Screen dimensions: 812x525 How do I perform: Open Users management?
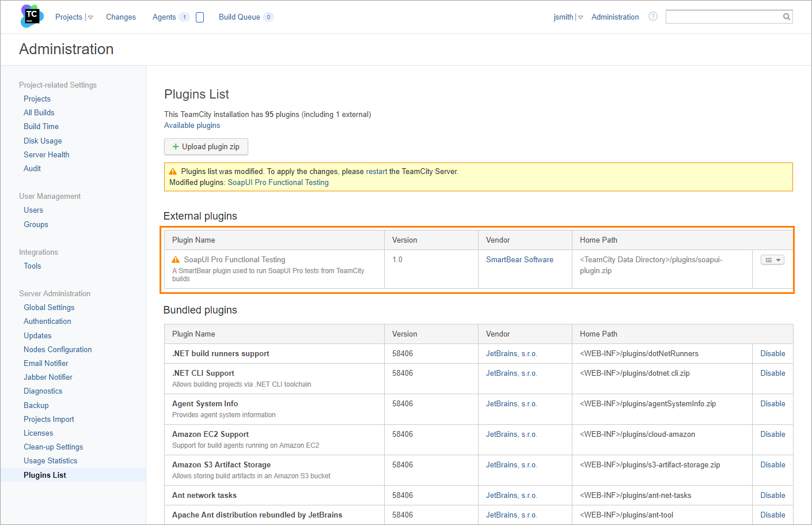tap(33, 210)
